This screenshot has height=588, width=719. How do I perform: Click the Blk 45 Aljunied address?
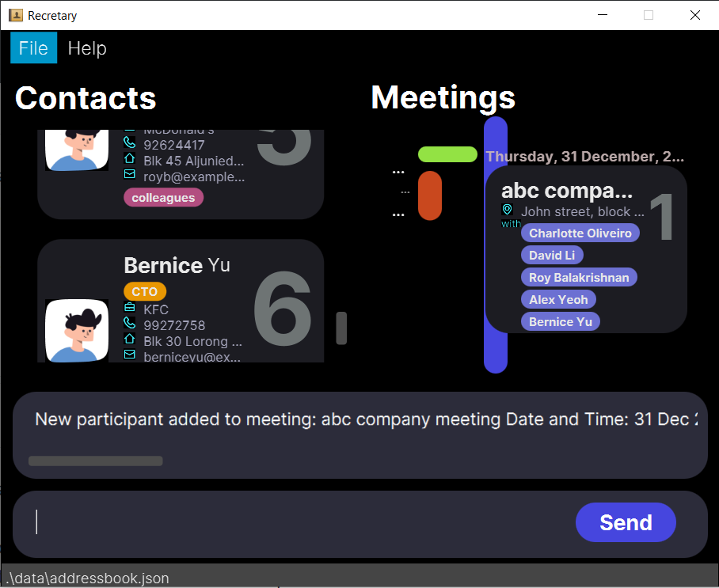[193, 161]
